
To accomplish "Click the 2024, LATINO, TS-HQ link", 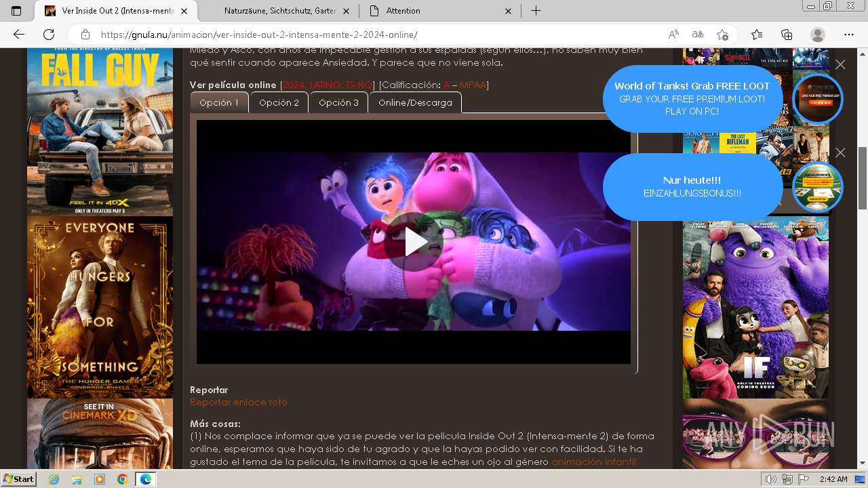I will 328,85.
